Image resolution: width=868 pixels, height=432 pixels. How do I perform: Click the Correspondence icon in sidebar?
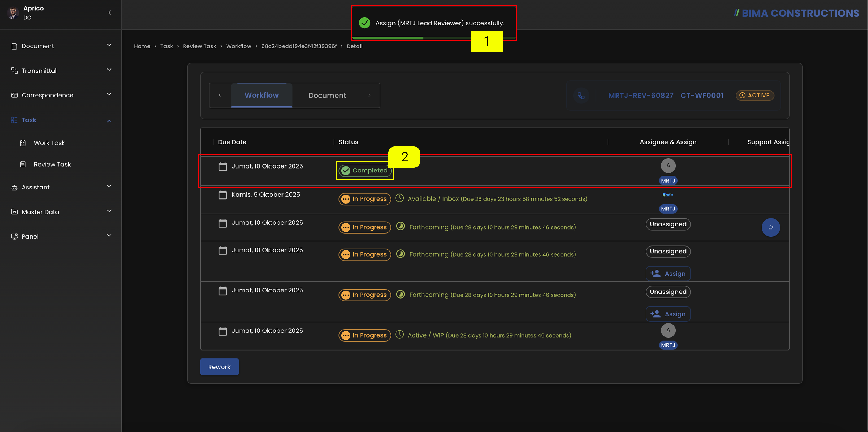click(14, 95)
